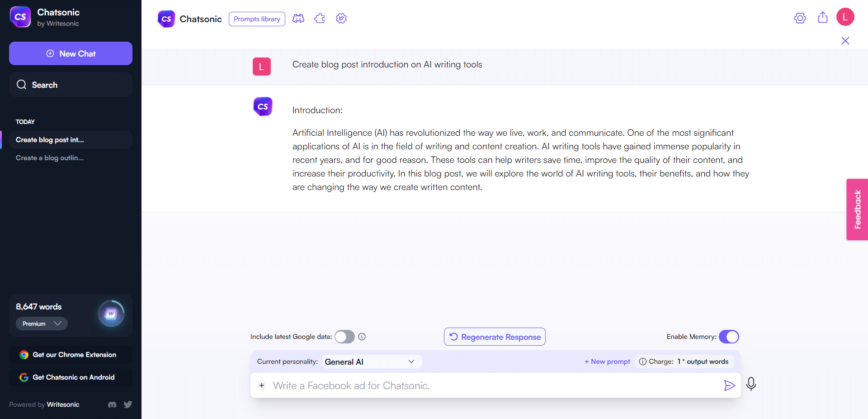Click the share/export icon in the top right
This screenshot has width=868, height=419.
click(823, 17)
